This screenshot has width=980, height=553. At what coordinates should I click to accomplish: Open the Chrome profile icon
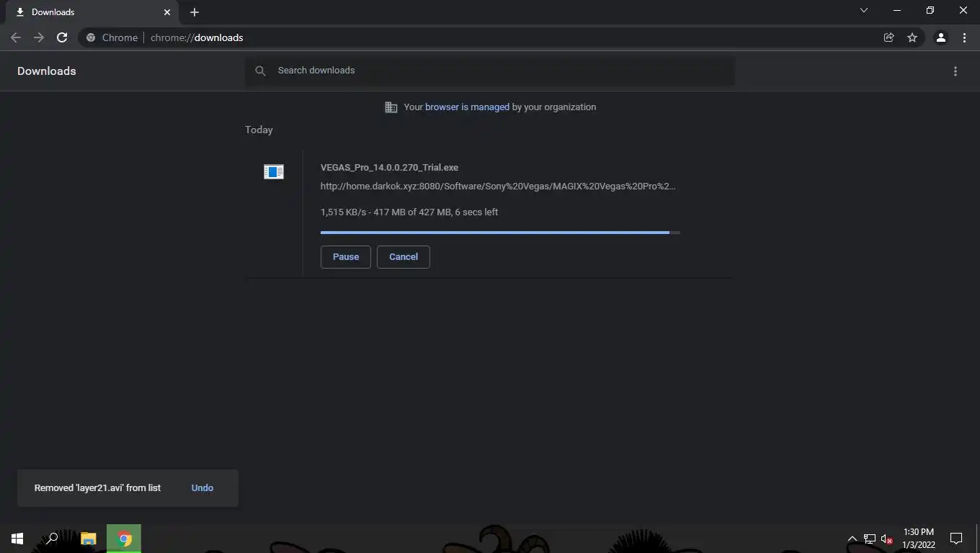point(940,37)
